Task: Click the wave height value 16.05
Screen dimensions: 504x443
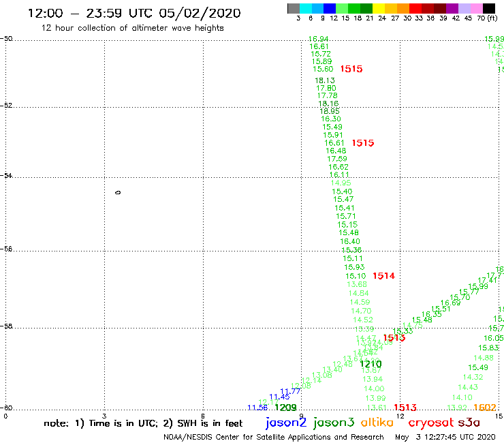Action: [x=494, y=338]
